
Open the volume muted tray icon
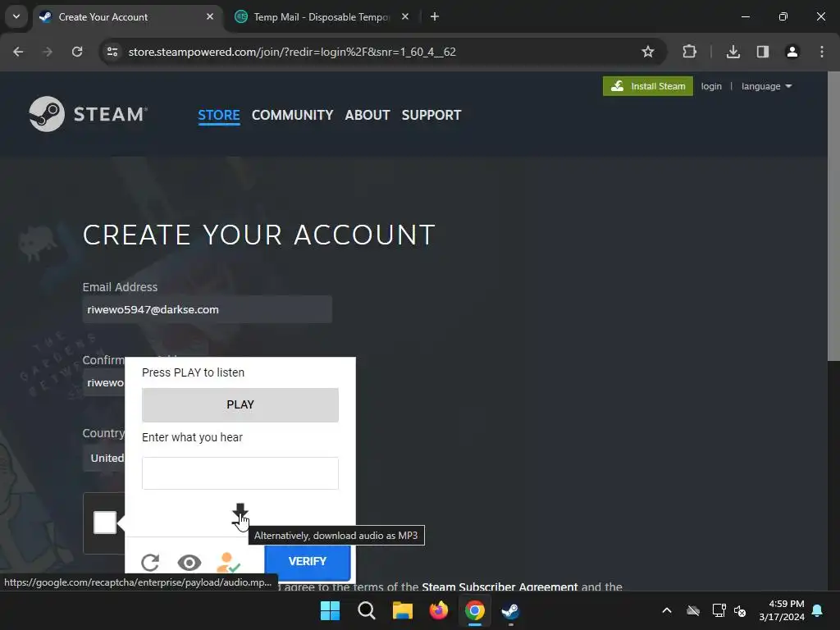point(740,610)
